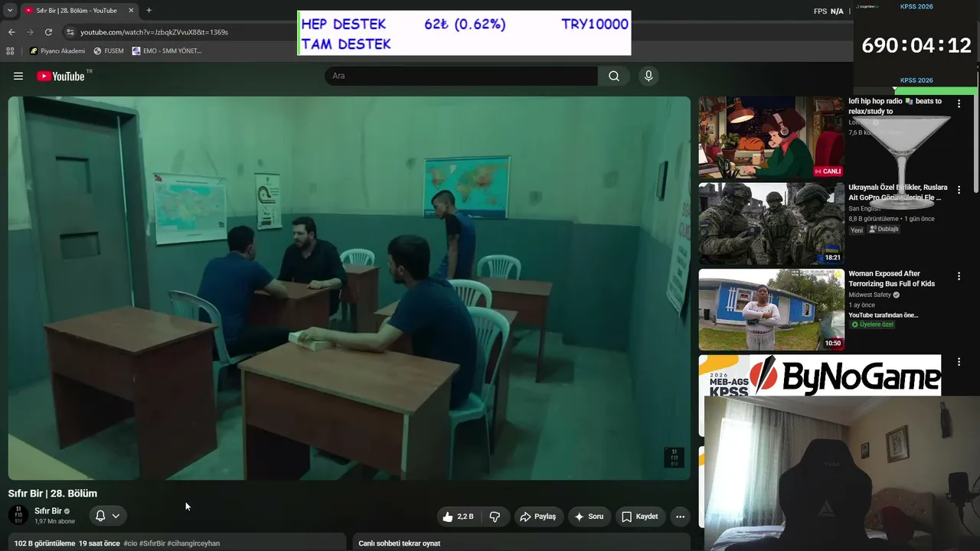Screen dimensions: 980x551
Task: Click the Soru ask button
Action: click(589, 517)
